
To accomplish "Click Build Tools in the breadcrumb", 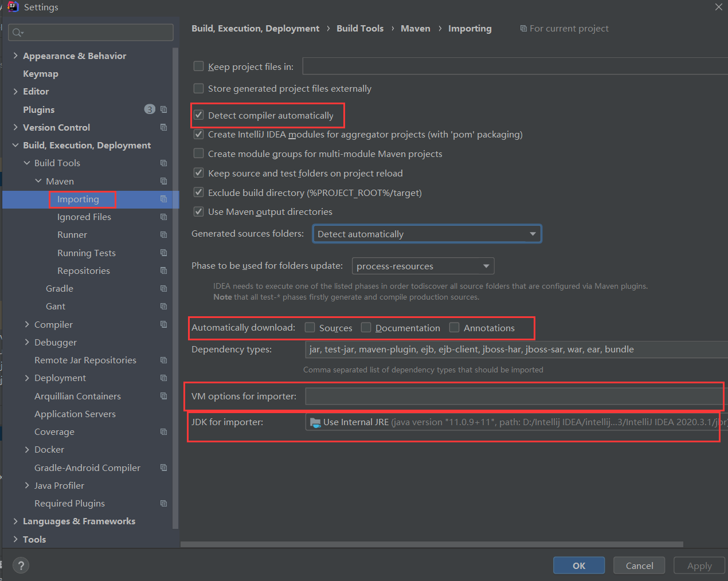I will [x=360, y=29].
